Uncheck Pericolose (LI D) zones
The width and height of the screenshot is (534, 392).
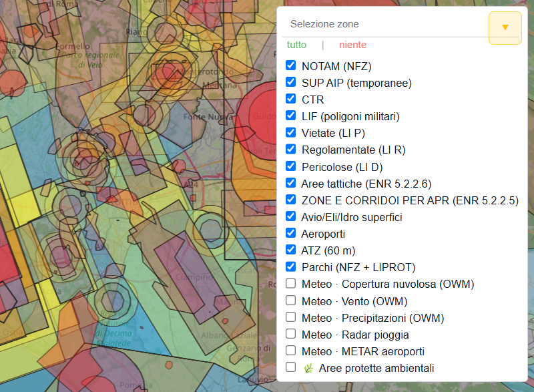(x=290, y=166)
